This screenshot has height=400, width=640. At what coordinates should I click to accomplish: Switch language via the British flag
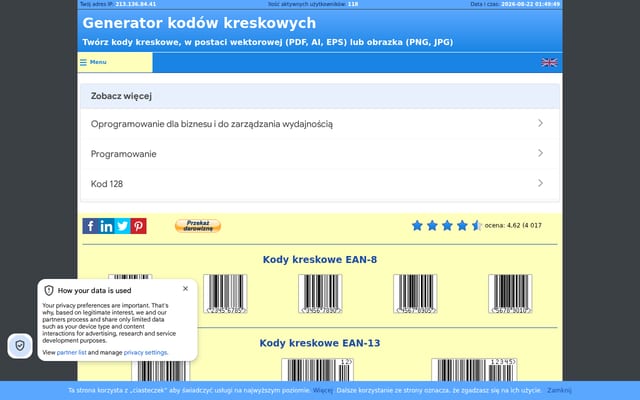coord(549,62)
